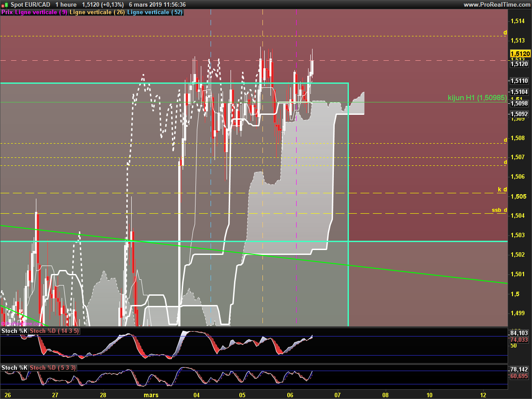Open settings for 'Ligne verticale (9)'
The width and height of the screenshot is (532, 399).
tap(41, 12)
